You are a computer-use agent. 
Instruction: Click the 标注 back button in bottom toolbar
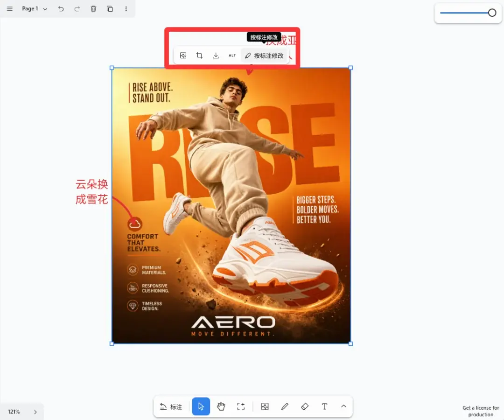tap(171, 406)
